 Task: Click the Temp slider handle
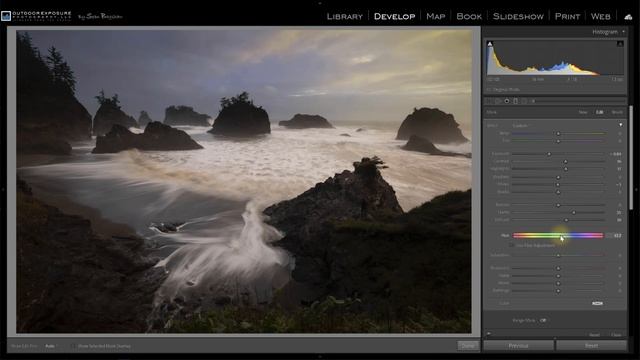558,133
